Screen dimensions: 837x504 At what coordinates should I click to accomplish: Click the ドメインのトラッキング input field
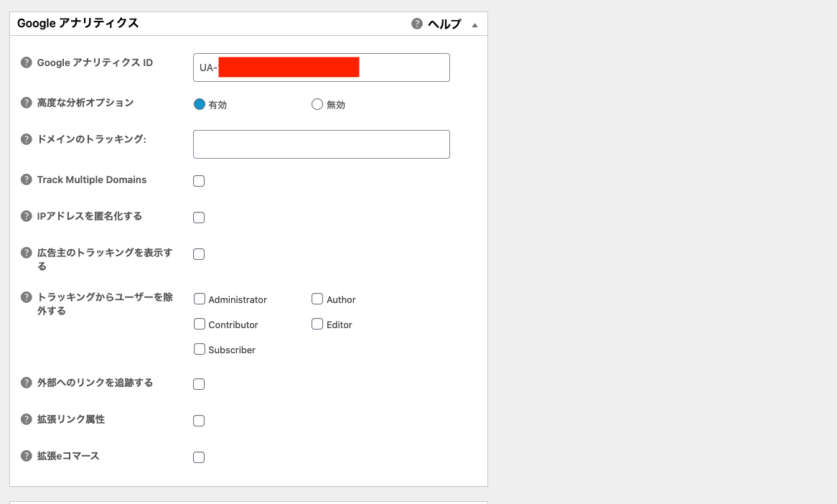click(x=322, y=144)
